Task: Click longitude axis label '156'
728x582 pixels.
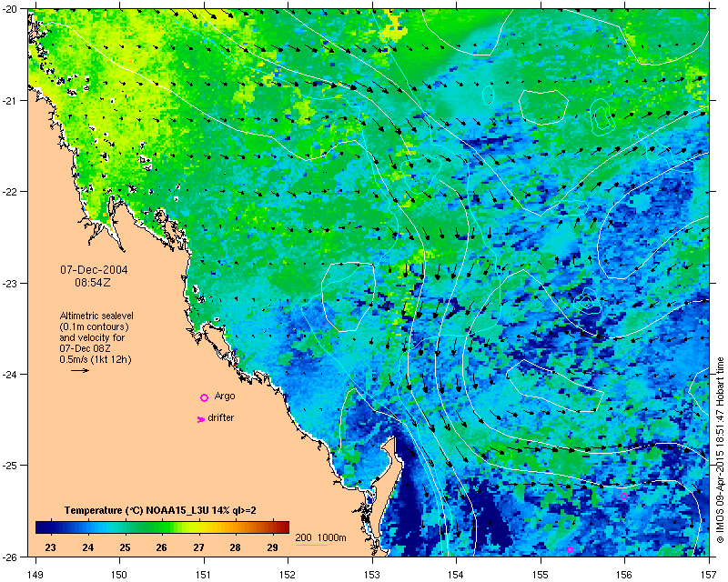Action: pyautogui.click(x=625, y=574)
